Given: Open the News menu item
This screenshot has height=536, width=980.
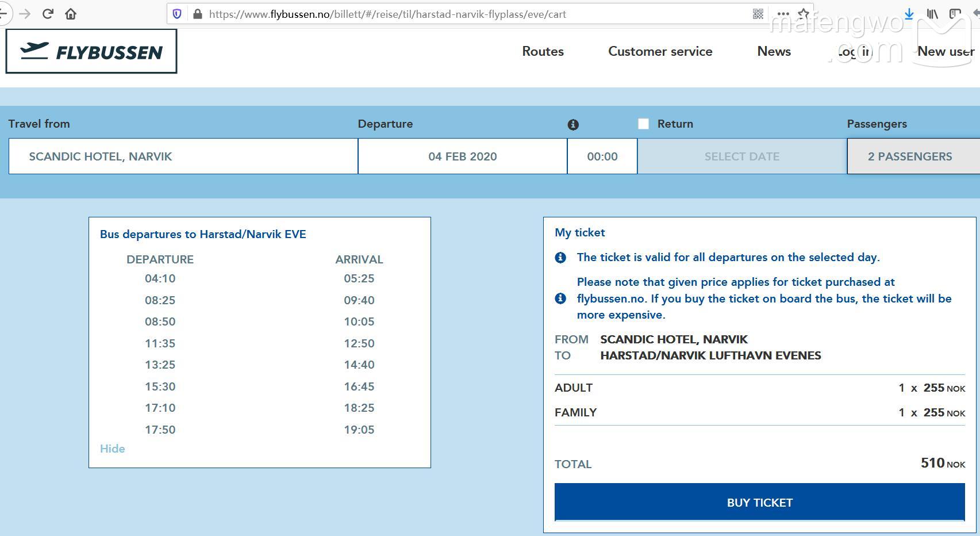Looking at the screenshot, I should 774,51.
